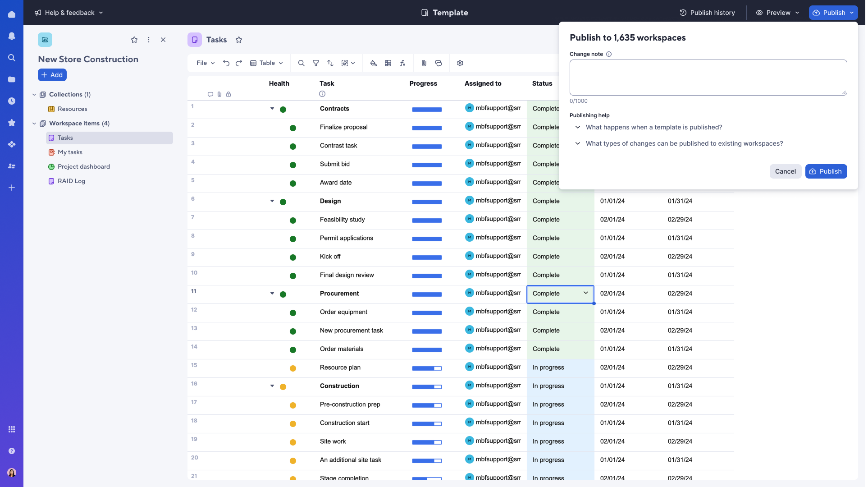This screenshot has width=868, height=487.
Task: Click the Resource plan progress bar
Action: (427, 368)
